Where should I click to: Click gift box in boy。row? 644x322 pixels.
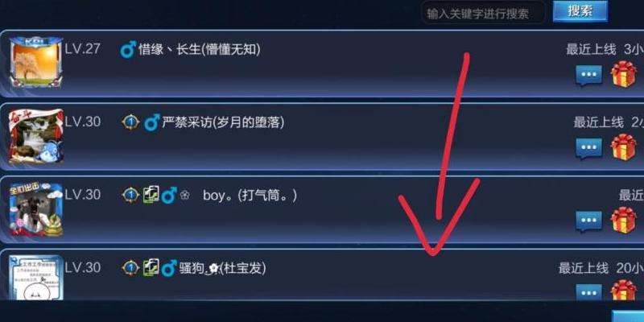[x=623, y=220]
